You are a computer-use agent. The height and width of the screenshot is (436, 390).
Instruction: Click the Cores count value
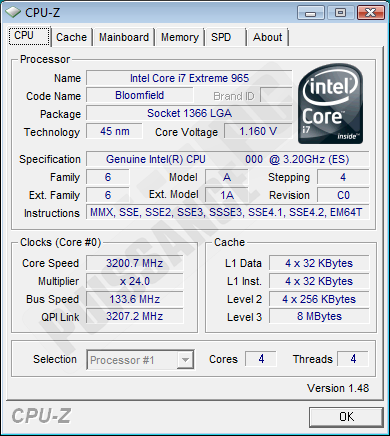pyautogui.click(x=261, y=359)
